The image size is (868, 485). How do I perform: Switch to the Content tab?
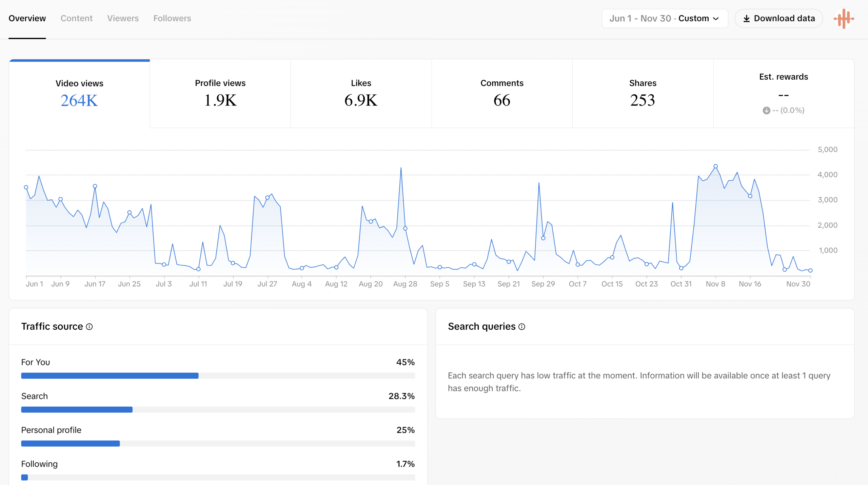pos(76,18)
